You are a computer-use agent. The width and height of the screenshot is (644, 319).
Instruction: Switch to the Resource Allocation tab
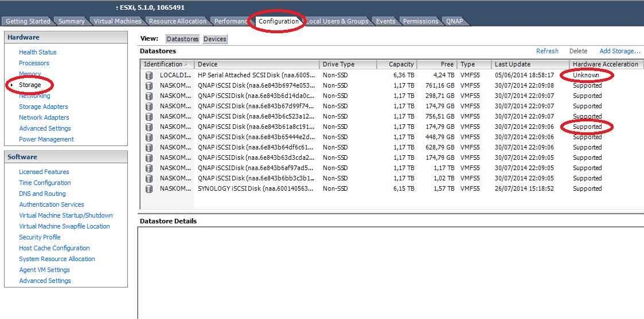178,21
